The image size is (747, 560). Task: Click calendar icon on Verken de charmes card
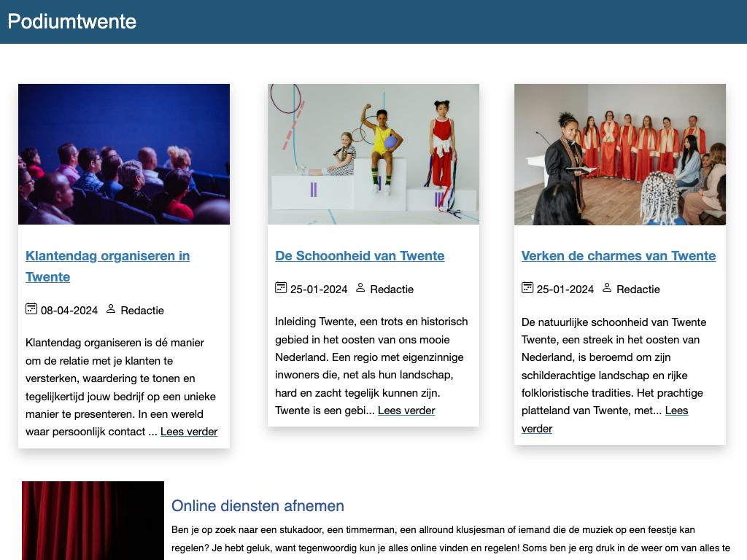coord(527,288)
